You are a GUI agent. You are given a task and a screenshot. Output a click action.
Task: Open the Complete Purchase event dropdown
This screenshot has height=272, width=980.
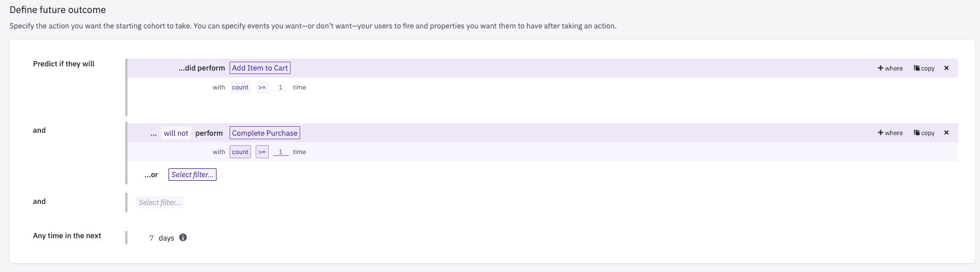pos(265,133)
